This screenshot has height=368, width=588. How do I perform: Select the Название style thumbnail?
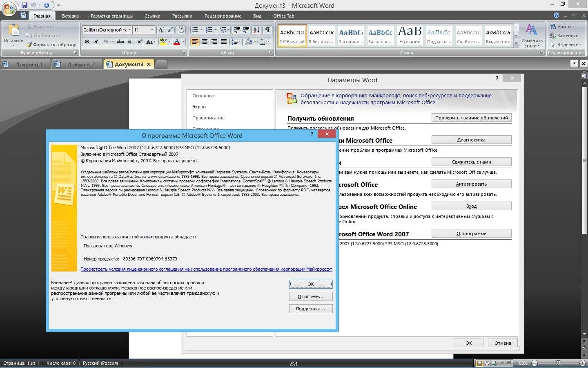(x=410, y=35)
